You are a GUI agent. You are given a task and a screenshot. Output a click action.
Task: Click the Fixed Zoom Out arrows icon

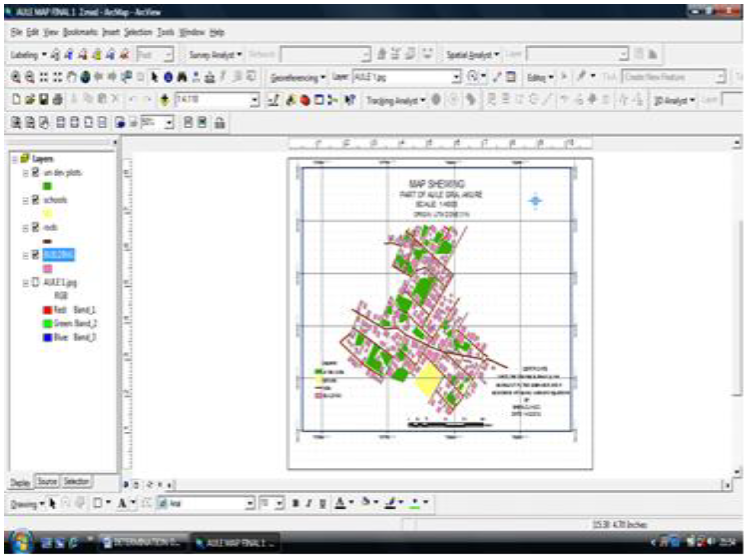click(58, 77)
